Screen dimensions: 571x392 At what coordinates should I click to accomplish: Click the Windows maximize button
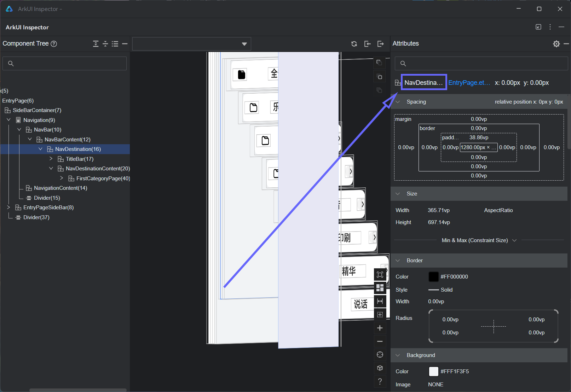coord(539,9)
